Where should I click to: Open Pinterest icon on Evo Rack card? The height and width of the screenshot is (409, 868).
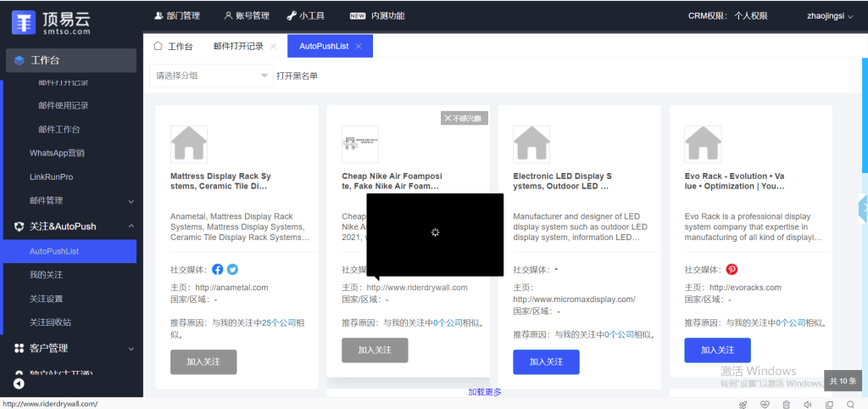pyautogui.click(x=732, y=269)
